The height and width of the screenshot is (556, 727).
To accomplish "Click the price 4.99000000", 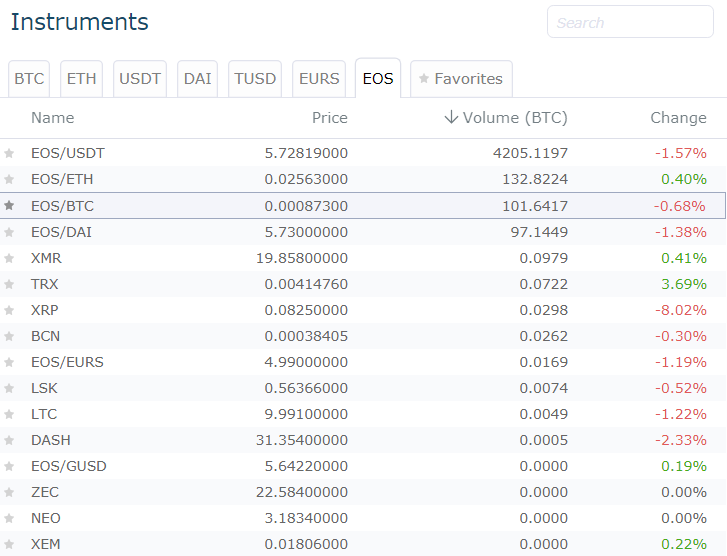I will point(306,362).
